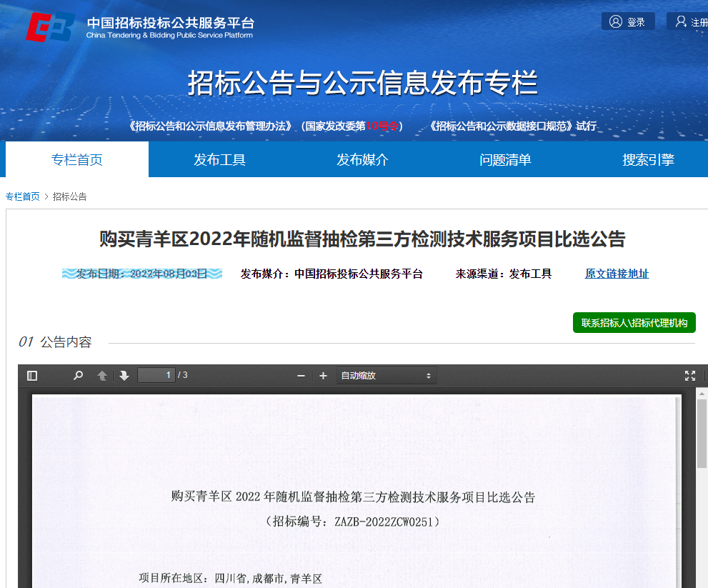Select the 专栏首页 tab
The image size is (708, 588).
[76, 159]
